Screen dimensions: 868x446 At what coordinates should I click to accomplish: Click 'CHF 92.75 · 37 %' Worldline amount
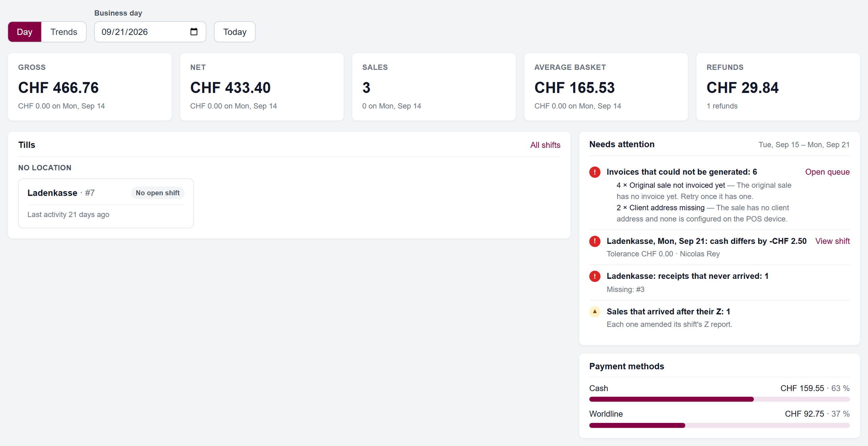817,414
